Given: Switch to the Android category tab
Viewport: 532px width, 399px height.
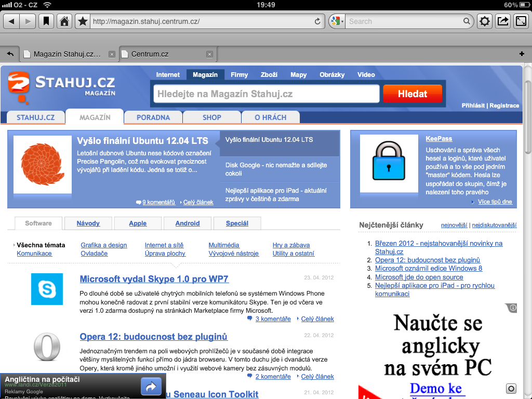Looking at the screenshot, I should (187, 223).
